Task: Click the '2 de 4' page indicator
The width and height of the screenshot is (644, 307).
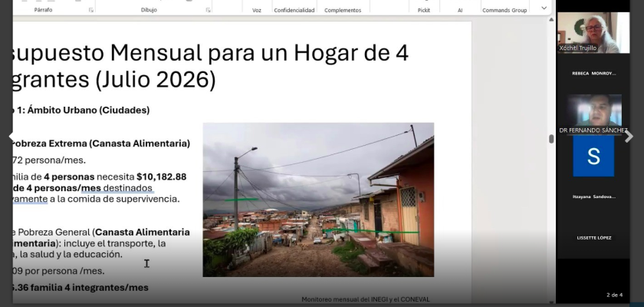Action: coord(614,295)
